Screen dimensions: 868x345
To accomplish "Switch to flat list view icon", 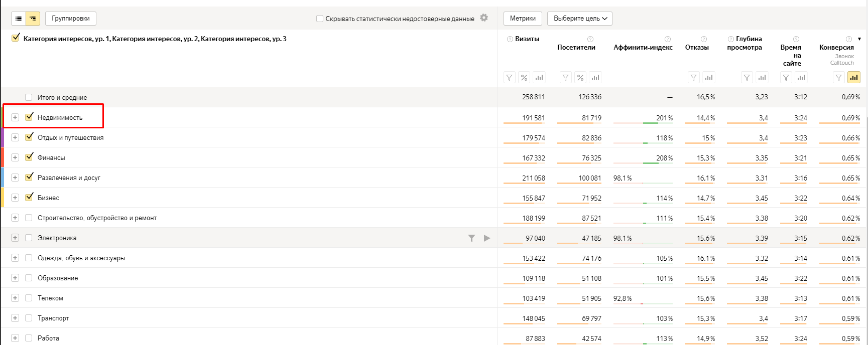I will pos(19,19).
